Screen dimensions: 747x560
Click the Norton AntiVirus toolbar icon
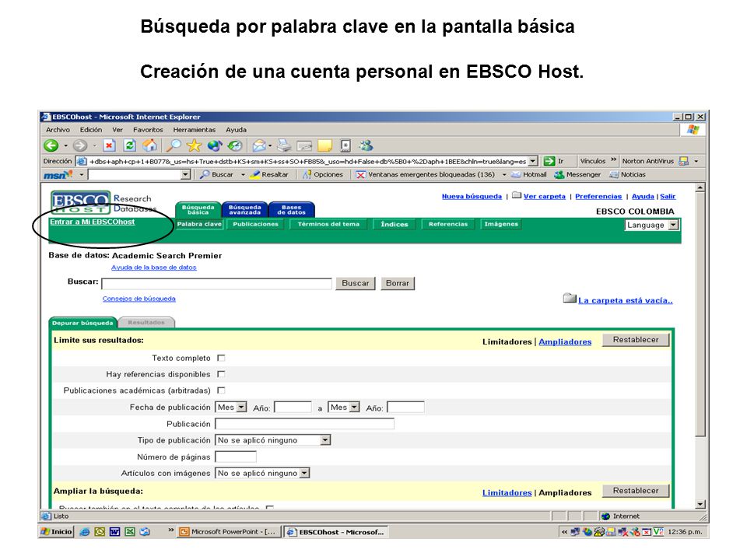(x=684, y=162)
